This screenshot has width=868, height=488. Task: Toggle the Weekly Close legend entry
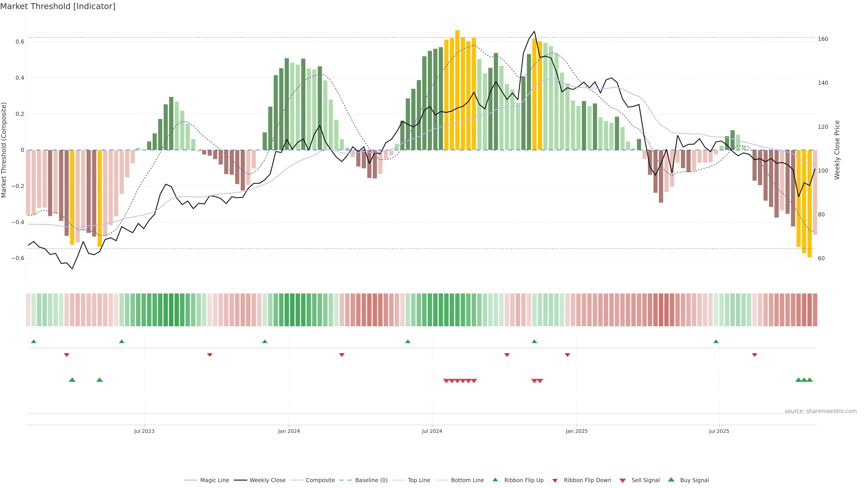point(267,480)
